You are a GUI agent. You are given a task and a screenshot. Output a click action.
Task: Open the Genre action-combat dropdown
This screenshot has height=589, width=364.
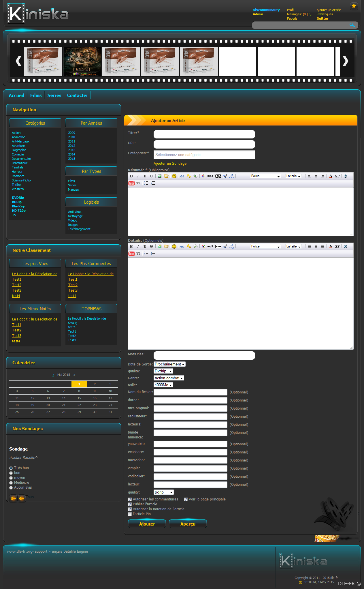click(169, 378)
